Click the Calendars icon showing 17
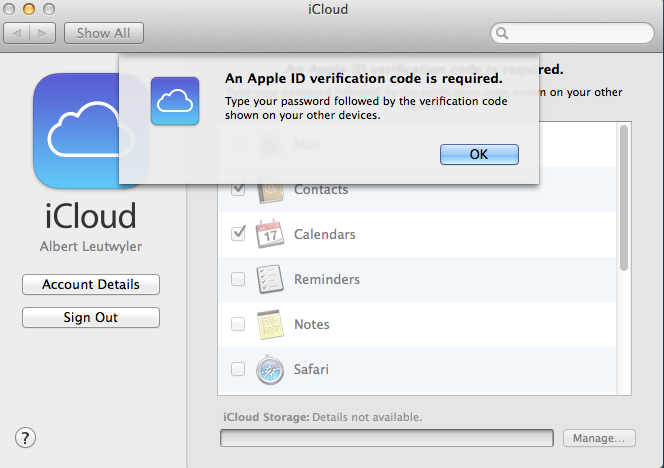The height and width of the screenshot is (468, 664). click(270, 234)
